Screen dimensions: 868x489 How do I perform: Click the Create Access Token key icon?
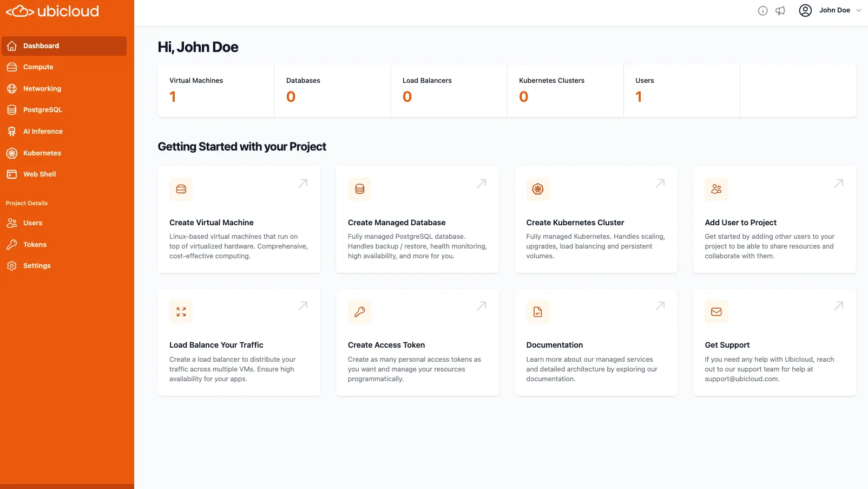[x=359, y=312]
